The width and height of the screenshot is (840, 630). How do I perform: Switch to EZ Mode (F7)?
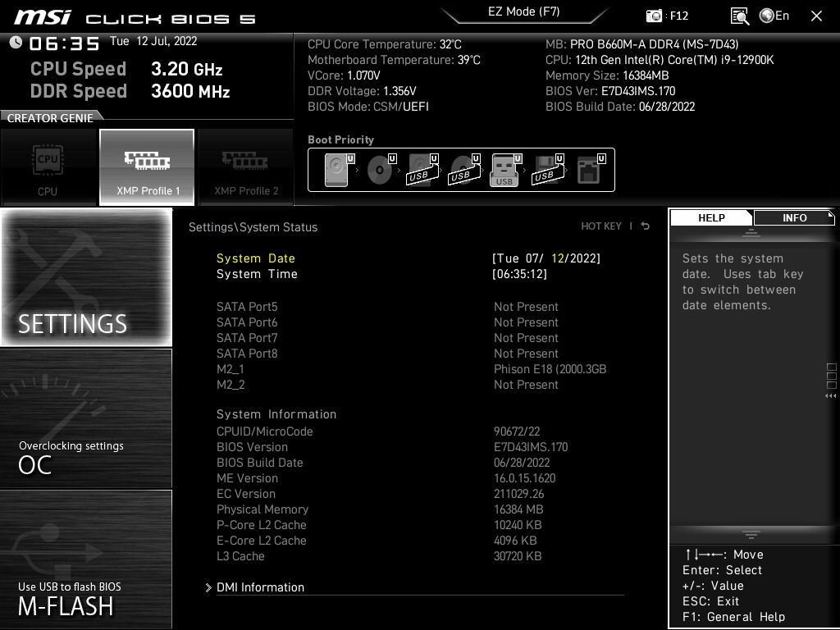pyautogui.click(x=524, y=11)
